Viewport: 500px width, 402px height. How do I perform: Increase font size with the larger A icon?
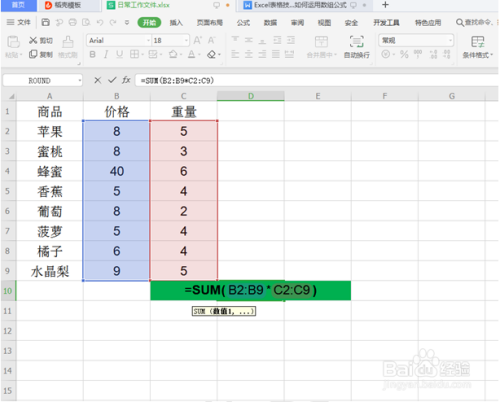pos(197,40)
